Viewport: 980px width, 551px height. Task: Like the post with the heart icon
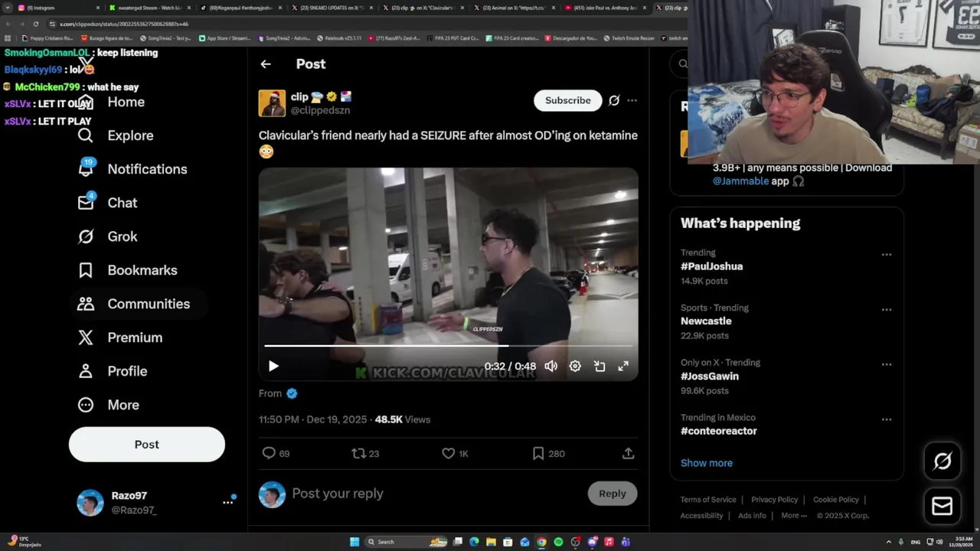449,453
